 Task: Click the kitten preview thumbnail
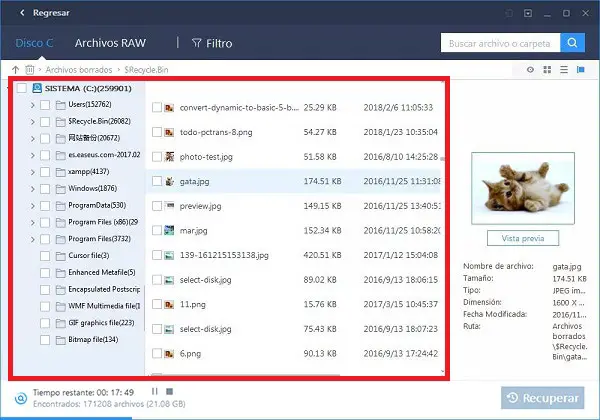(x=523, y=188)
